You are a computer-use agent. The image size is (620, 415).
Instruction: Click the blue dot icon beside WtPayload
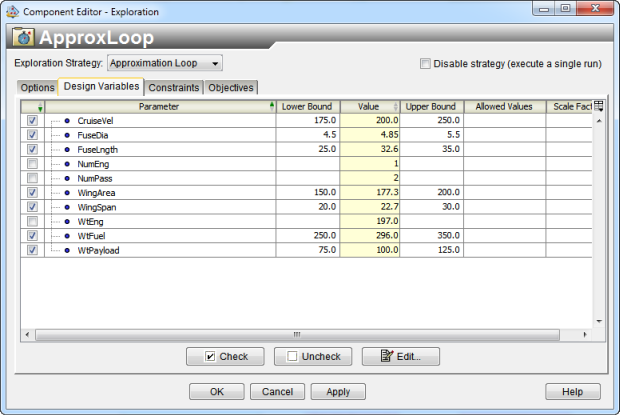(67, 250)
